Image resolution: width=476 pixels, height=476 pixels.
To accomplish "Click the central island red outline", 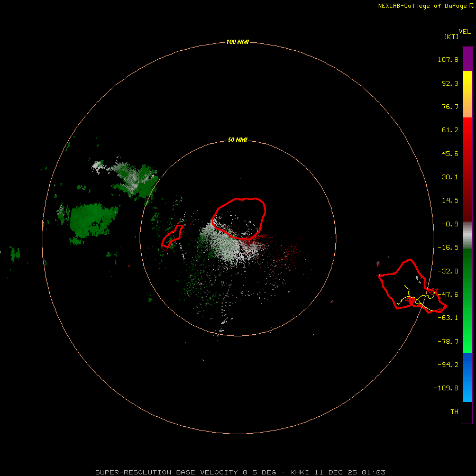I will 239,218.
